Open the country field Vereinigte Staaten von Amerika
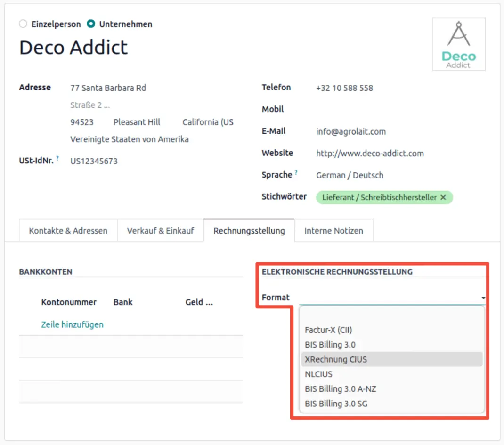Image resolution: width=504 pixels, height=445 pixels. pos(130,139)
